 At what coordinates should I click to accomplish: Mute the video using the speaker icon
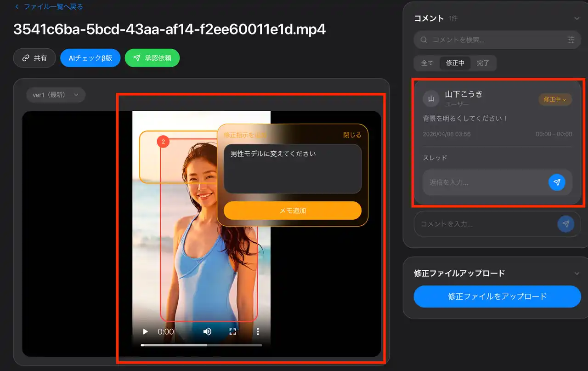[x=208, y=331]
